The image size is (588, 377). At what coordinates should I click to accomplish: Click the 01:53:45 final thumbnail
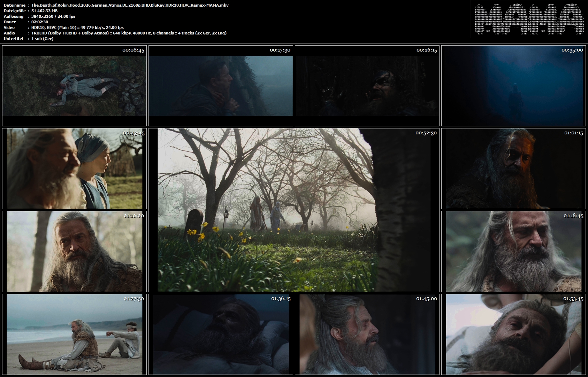[x=513, y=334]
